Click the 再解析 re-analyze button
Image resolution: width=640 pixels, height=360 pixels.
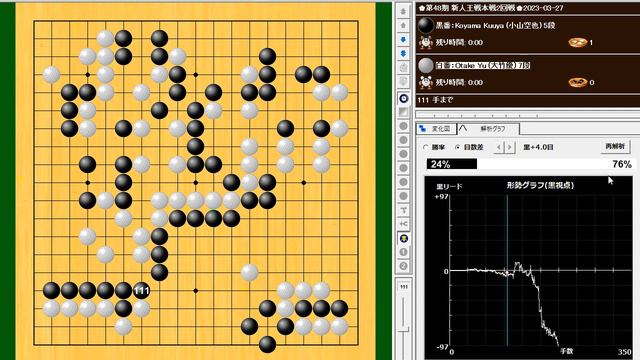pos(615,147)
